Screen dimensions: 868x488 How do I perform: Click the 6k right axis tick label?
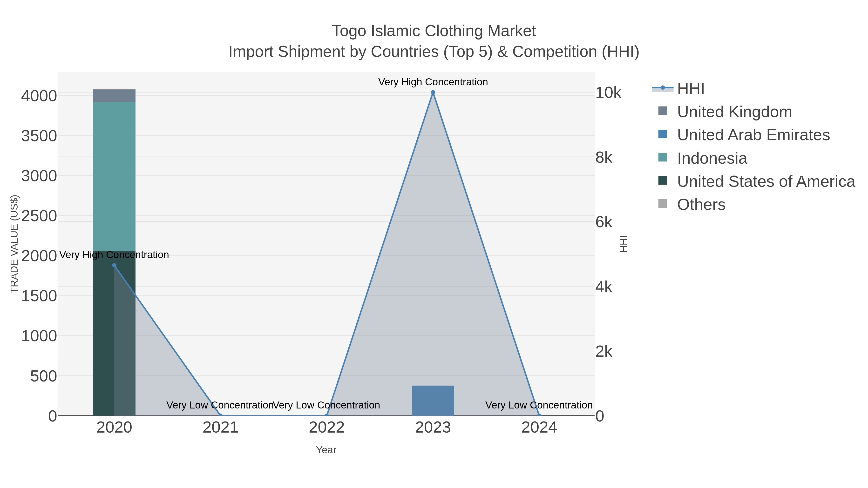[x=604, y=222]
